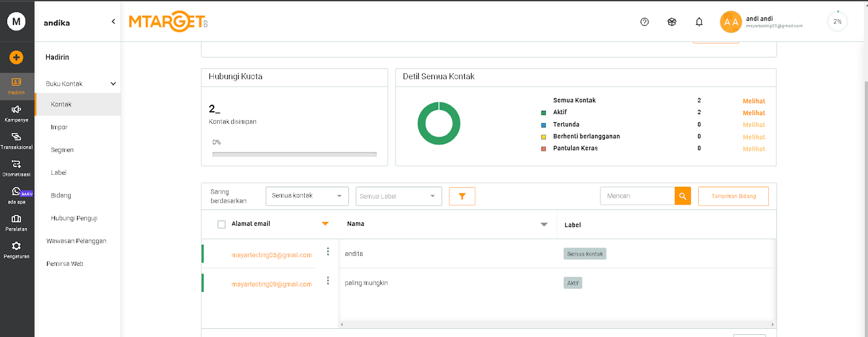Click the green Aktif legend swatch
The image size is (868, 337).
tap(544, 113)
